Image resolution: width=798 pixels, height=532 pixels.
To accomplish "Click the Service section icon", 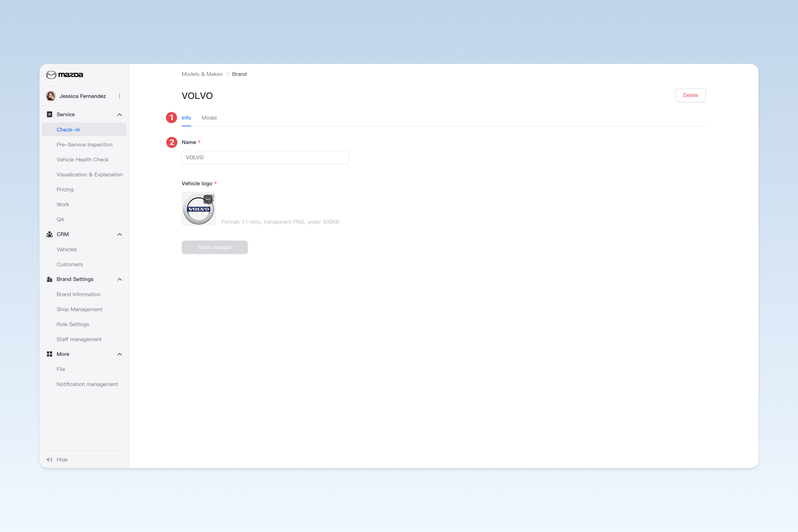I will [x=49, y=114].
